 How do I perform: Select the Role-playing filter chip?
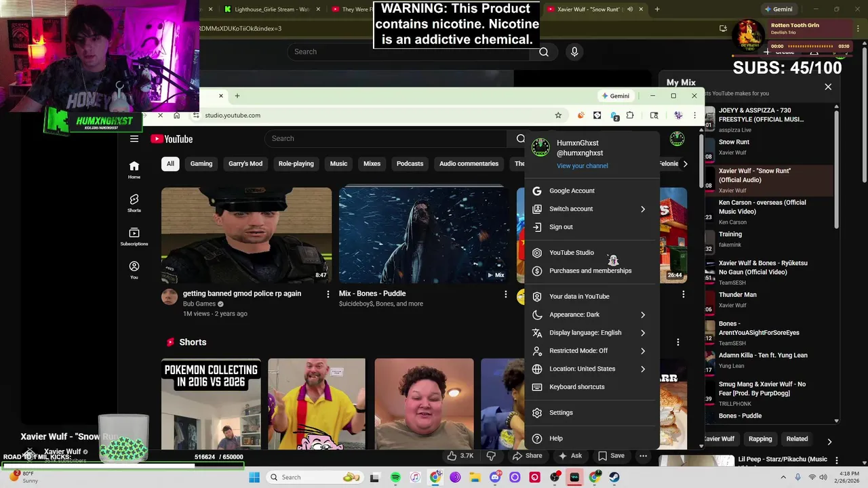pyautogui.click(x=296, y=163)
